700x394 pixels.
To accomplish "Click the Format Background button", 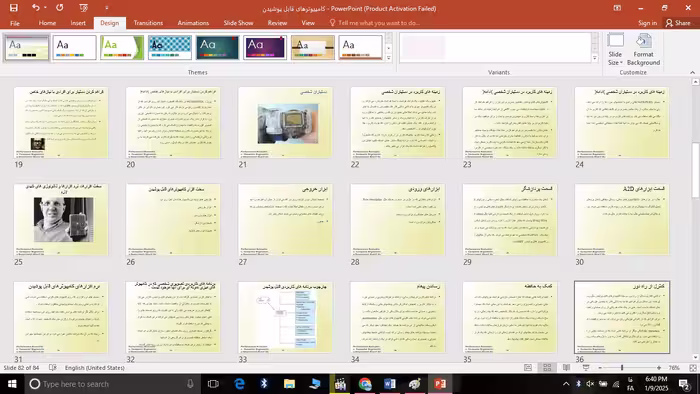I will (x=643, y=50).
